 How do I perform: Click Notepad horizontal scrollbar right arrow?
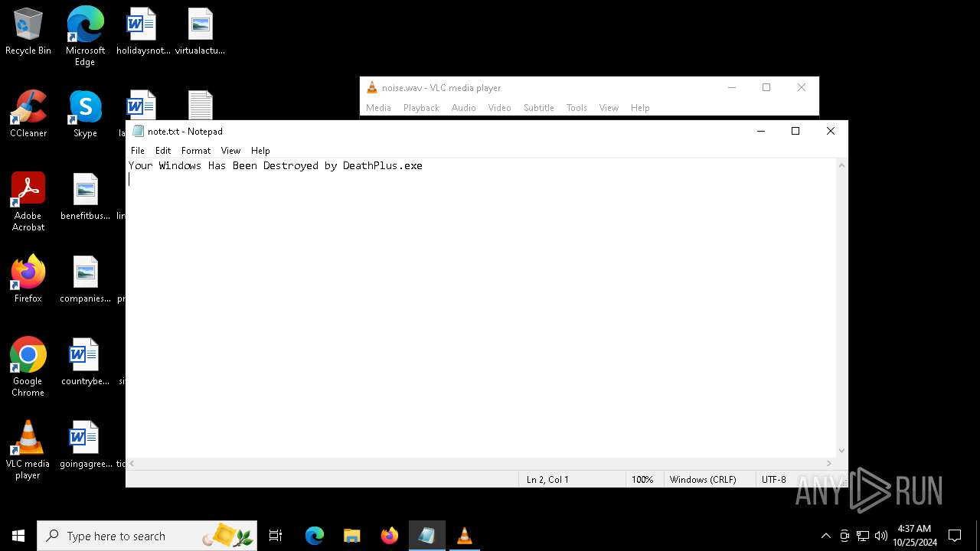pos(829,463)
